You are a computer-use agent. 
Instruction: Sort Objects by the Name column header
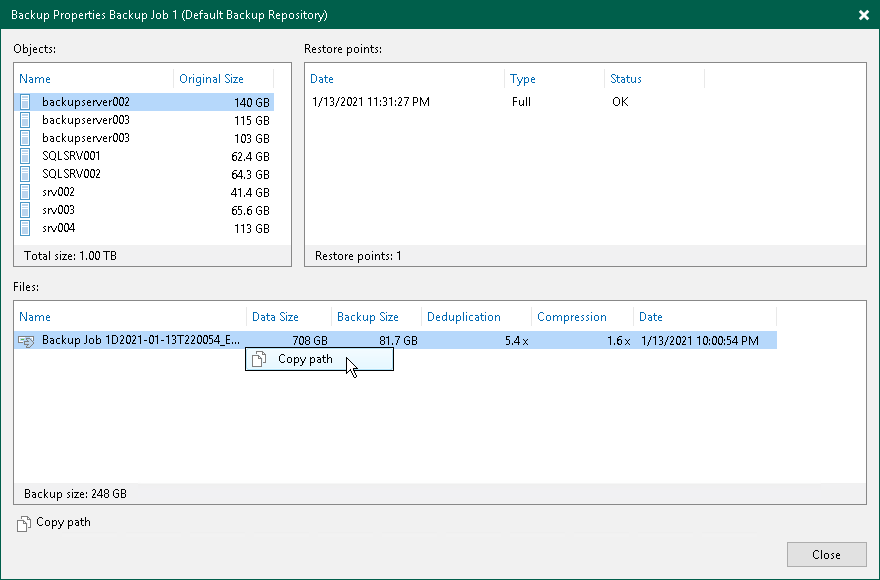point(35,78)
